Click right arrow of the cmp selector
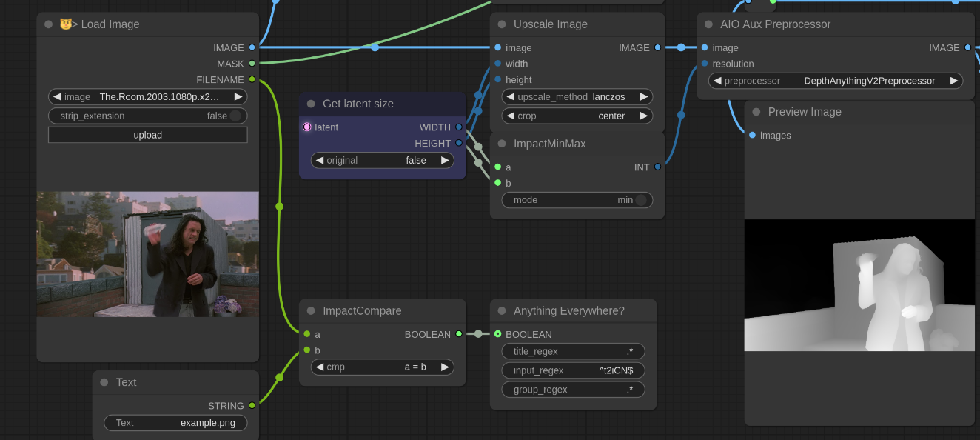Image resolution: width=980 pixels, height=440 pixels. (445, 367)
